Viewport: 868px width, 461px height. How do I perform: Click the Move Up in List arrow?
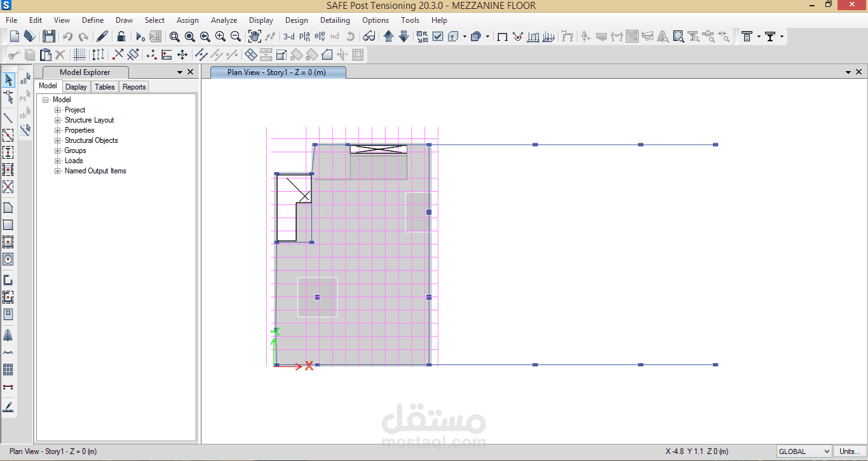click(388, 36)
